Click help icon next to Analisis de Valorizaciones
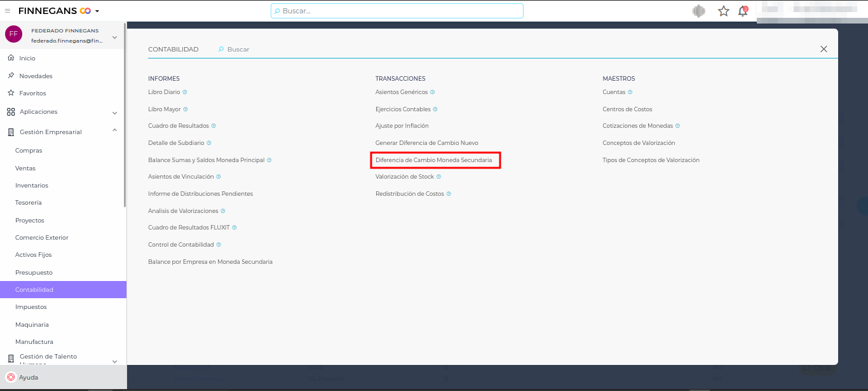The width and height of the screenshot is (868, 391). pyautogui.click(x=223, y=211)
